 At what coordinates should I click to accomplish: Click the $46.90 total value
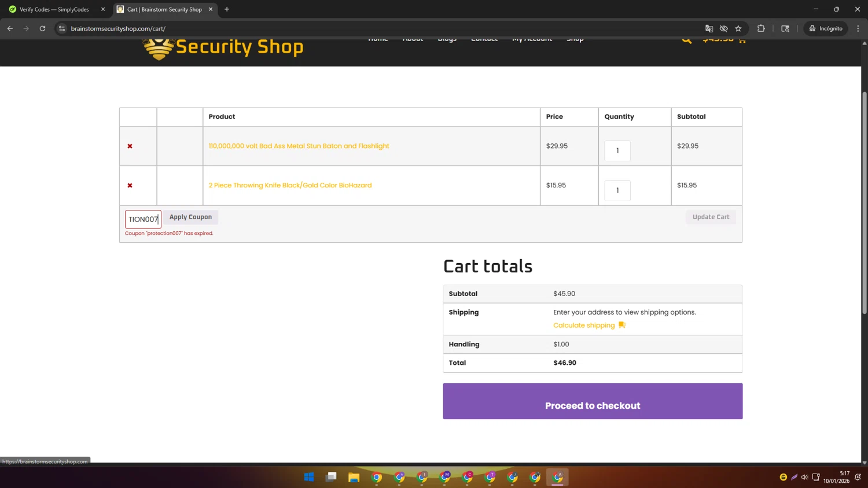click(x=565, y=363)
